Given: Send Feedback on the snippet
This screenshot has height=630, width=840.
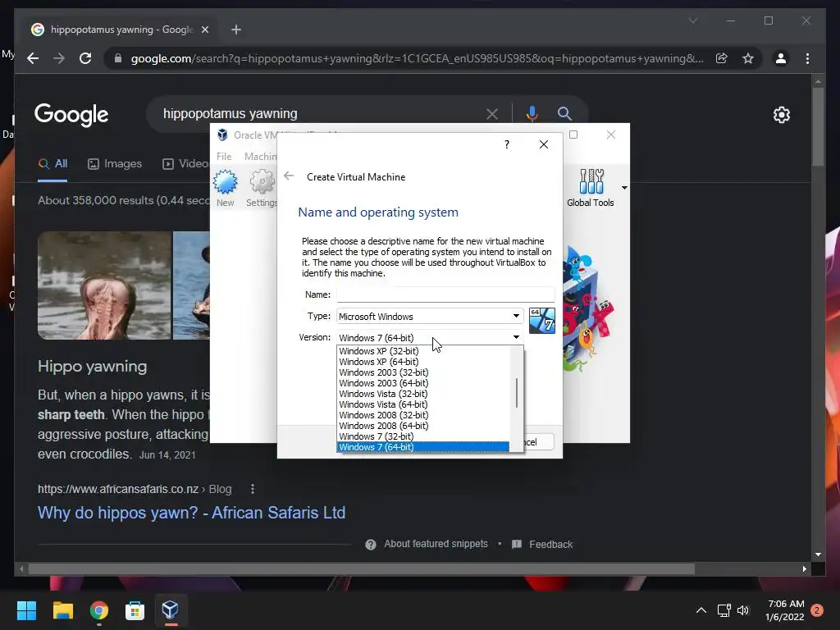Looking at the screenshot, I should 542,545.
